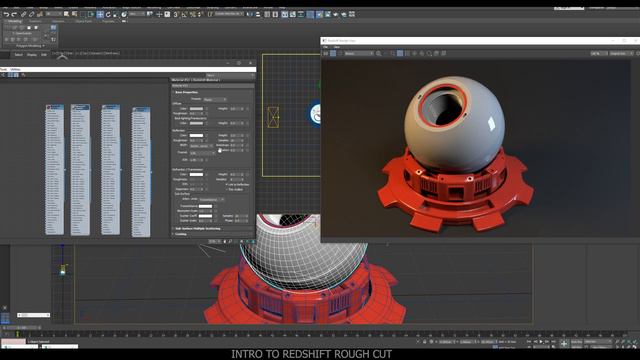Screen dimensions: 640x360
Task: Activate the Select and Move tool
Action: pyautogui.click(x=100, y=14)
